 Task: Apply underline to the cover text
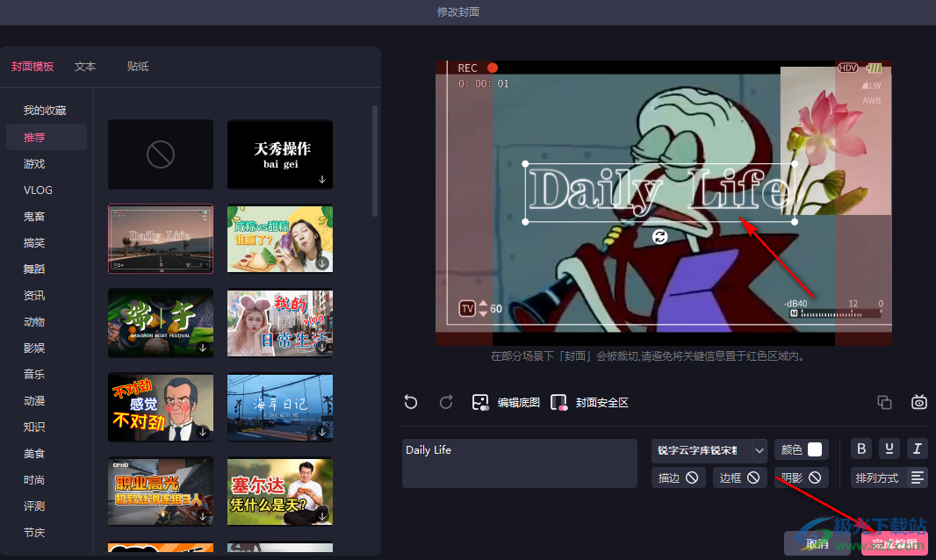pos(889,449)
